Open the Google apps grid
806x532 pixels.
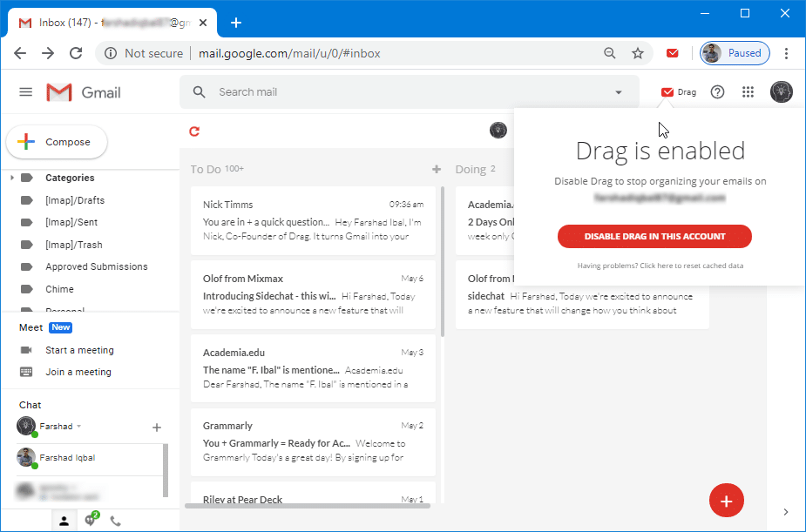pyautogui.click(x=748, y=92)
